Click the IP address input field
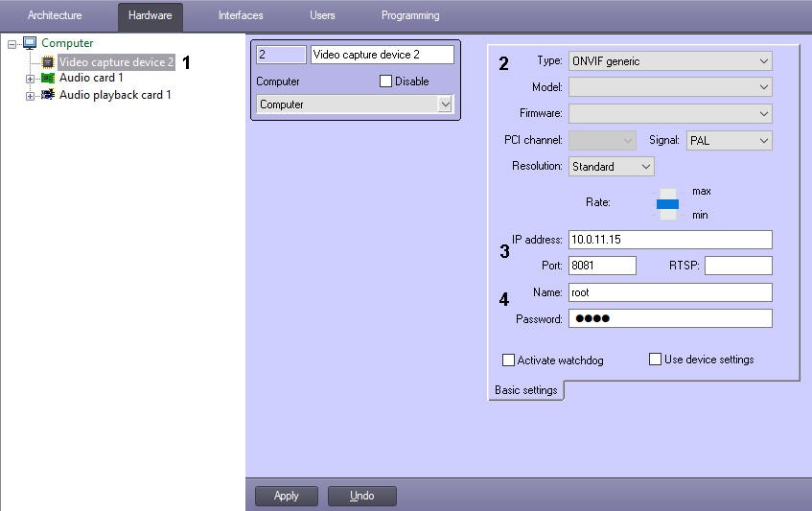Image resolution: width=812 pixels, height=511 pixels. coord(670,240)
